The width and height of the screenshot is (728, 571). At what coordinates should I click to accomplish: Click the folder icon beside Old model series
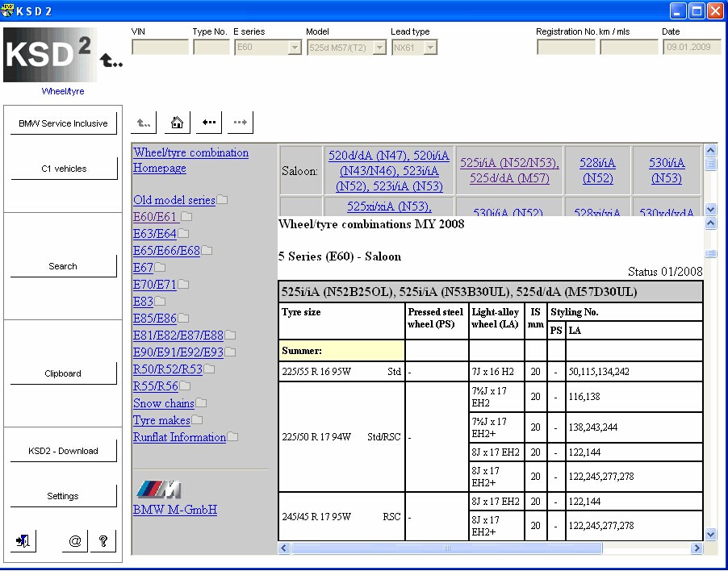coord(222,199)
